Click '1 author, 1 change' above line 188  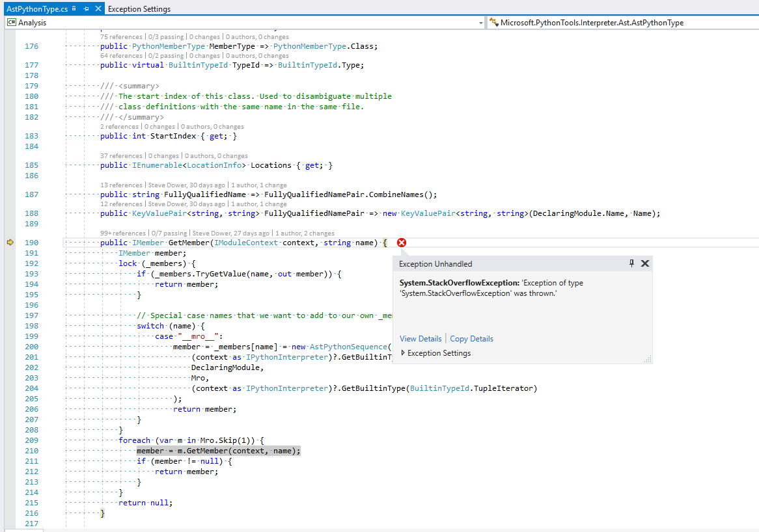[x=259, y=204]
